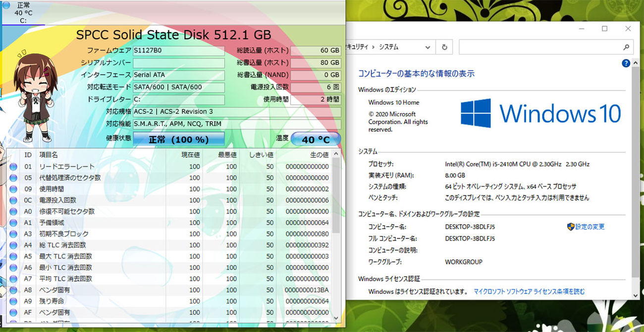The width and height of the screenshot is (644, 332).
Task: Select the C: drive tab showing 正常 40 °C
Action: 23,13
